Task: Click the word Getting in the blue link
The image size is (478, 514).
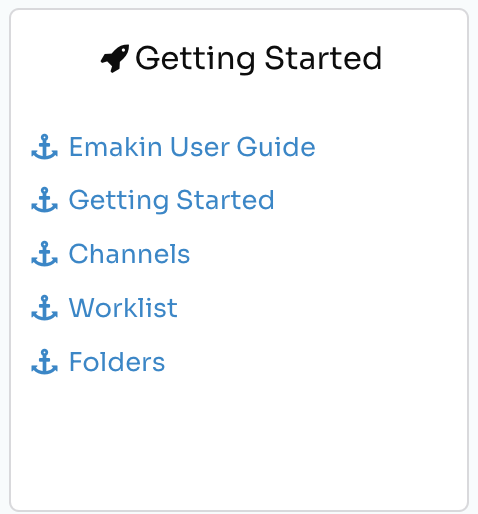Action: [119, 201]
